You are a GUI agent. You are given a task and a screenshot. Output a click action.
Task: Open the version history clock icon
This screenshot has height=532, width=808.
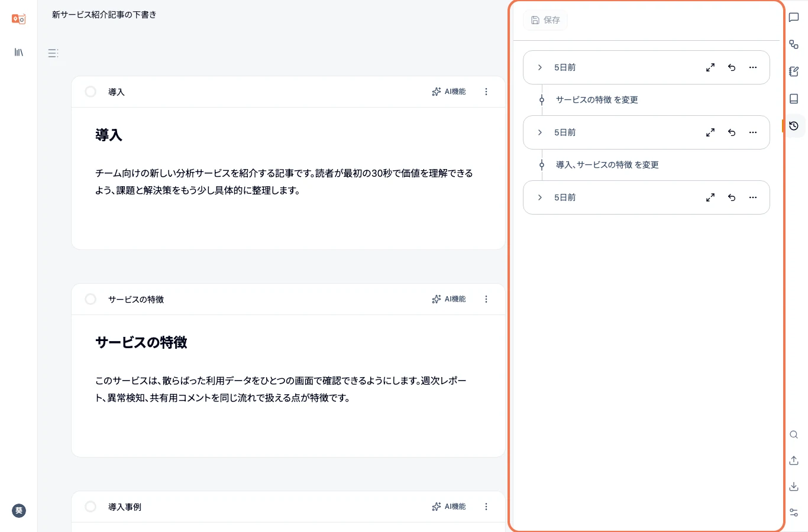pyautogui.click(x=794, y=126)
